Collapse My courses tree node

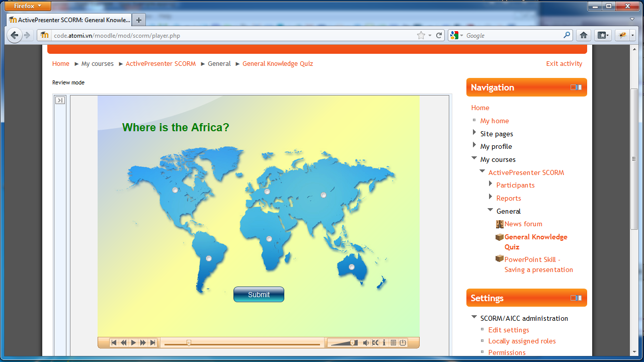(x=474, y=158)
